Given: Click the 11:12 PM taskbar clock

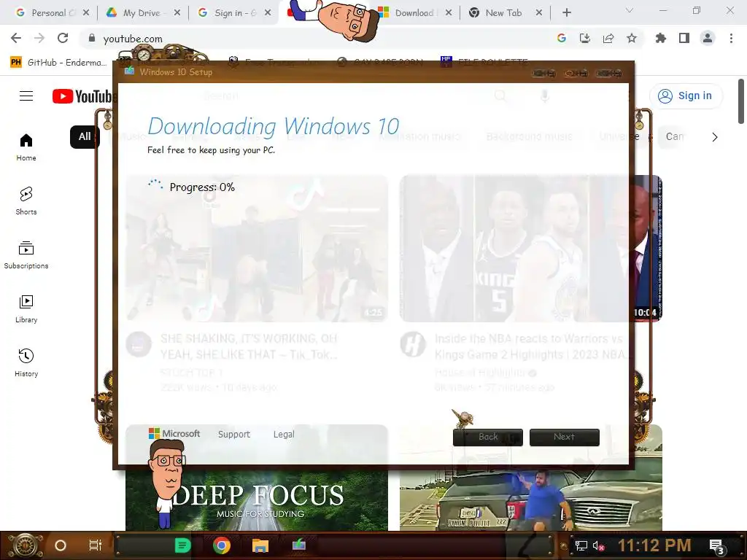Looking at the screenshot, I should (x=654, y=545).
